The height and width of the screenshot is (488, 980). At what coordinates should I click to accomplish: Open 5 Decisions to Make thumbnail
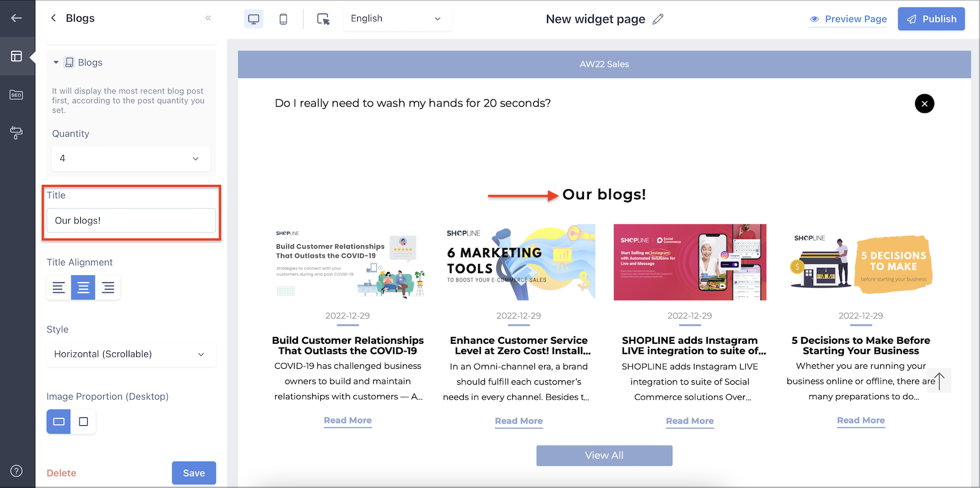point(860,262)
